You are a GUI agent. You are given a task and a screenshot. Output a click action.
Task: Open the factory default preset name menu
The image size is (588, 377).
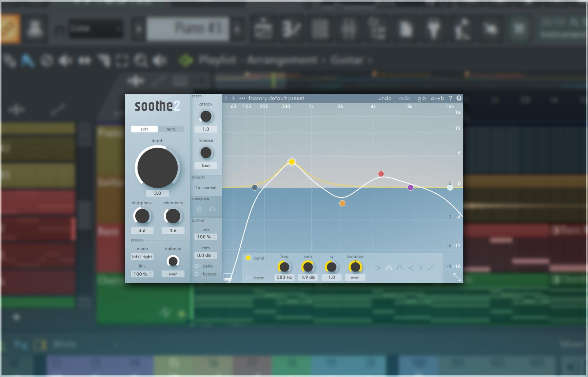(x=276, y=98)
